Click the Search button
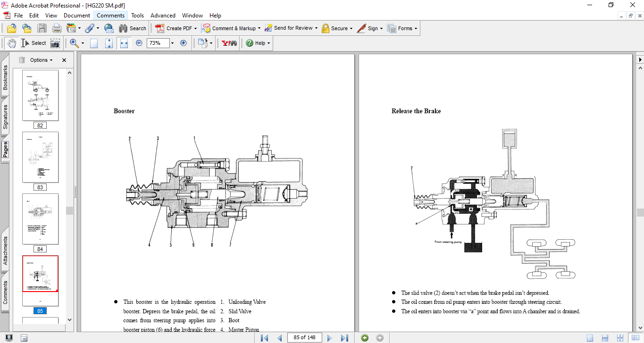Viewport: 644px width, 343px height. point(133,28)
